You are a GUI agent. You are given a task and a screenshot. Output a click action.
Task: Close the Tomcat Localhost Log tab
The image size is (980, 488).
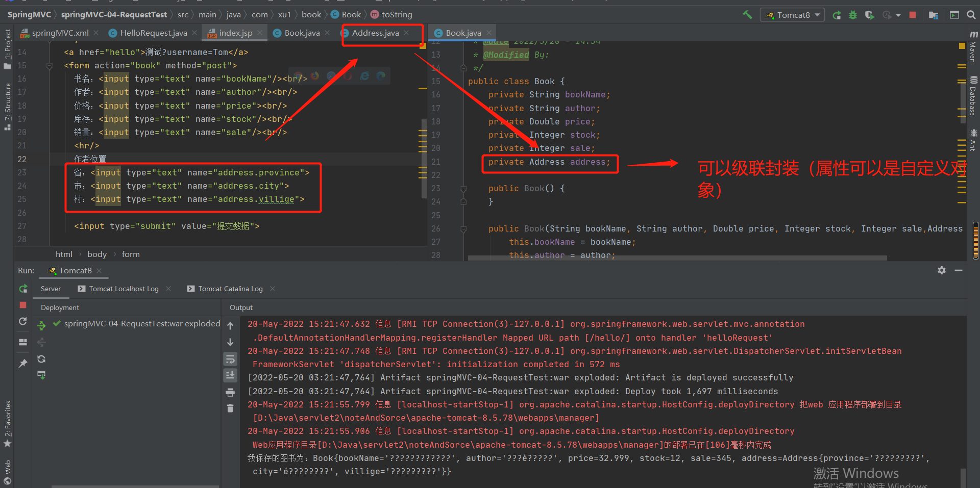168,289
